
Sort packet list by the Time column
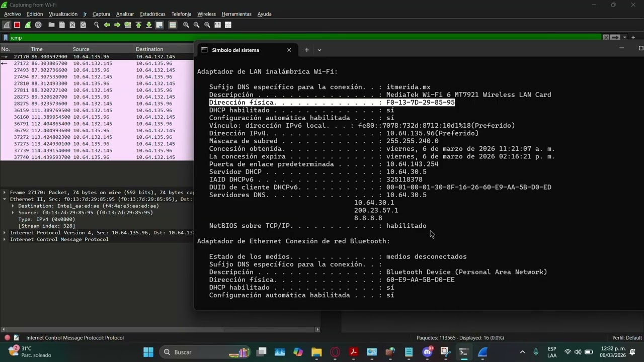click(50, 49)
